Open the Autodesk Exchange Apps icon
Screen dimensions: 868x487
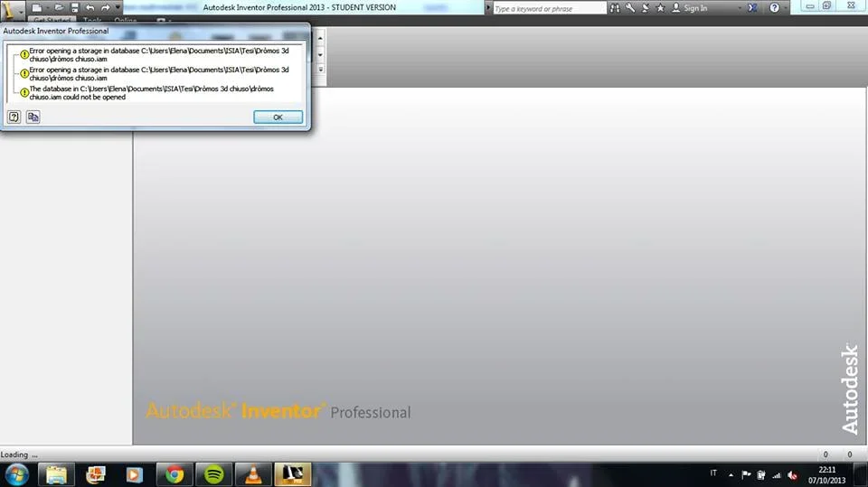(x=753, y=8)
